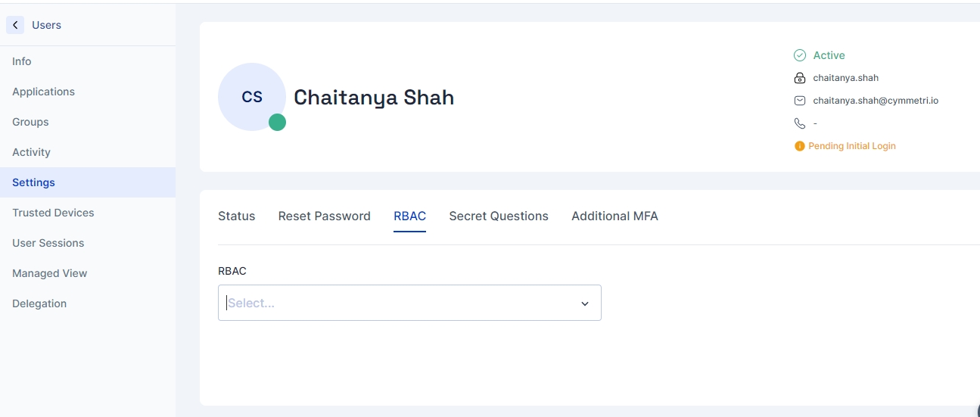
Task: Click the chaitanya.shah@cymmetri.io email address
Action: coord(876,101)
